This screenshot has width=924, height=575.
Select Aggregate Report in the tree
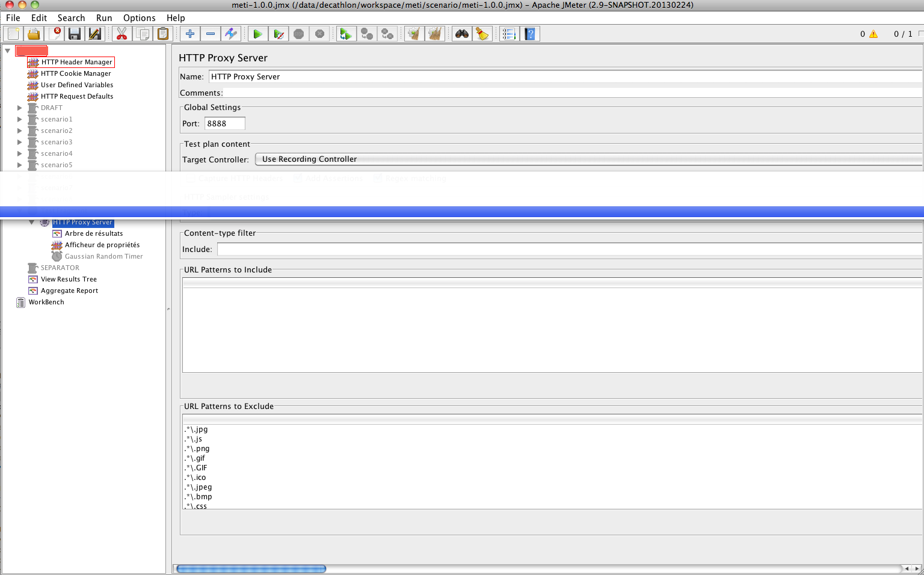[69, 291]
